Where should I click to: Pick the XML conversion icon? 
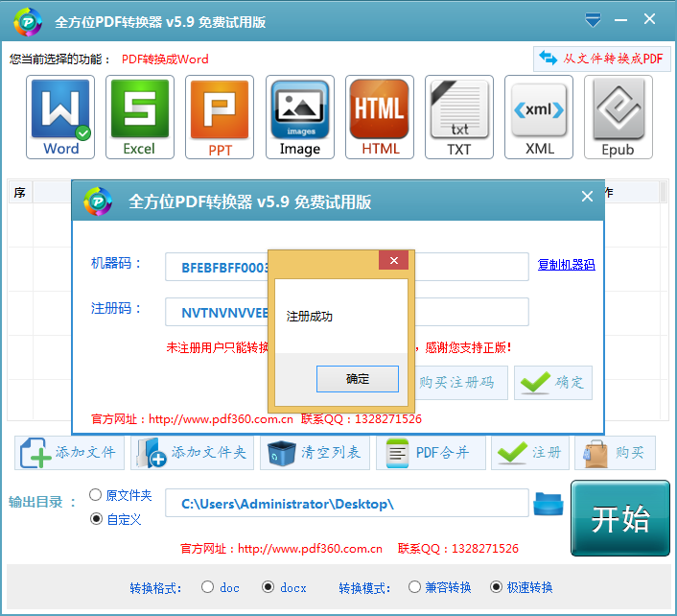tap(539, 117)
